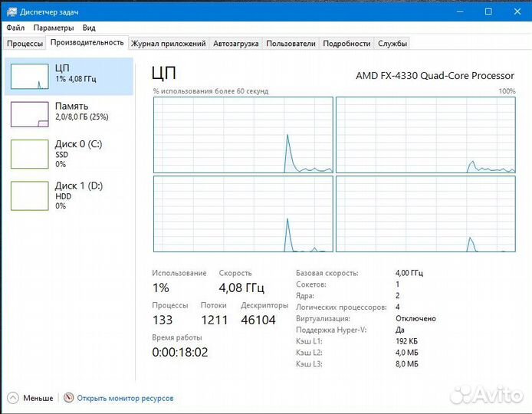Screen dimensions: 532x414
Task: Switch to the Details tab
Action: 346,44
